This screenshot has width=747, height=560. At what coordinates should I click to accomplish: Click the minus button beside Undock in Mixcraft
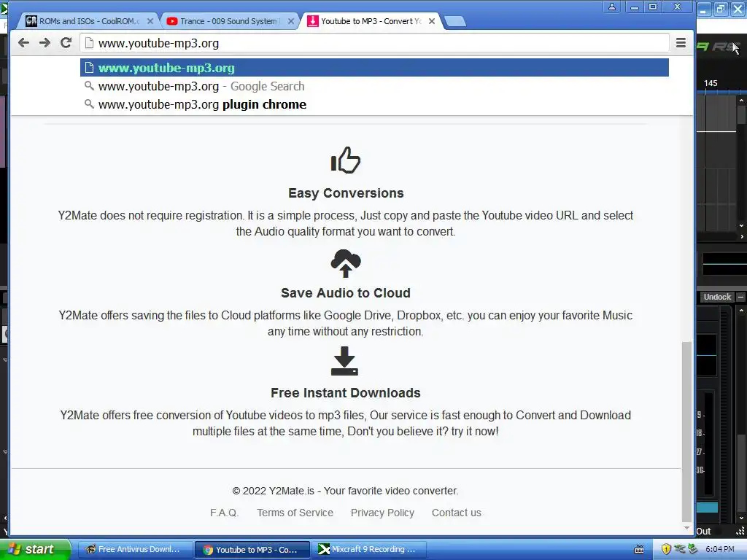(741, 297)
